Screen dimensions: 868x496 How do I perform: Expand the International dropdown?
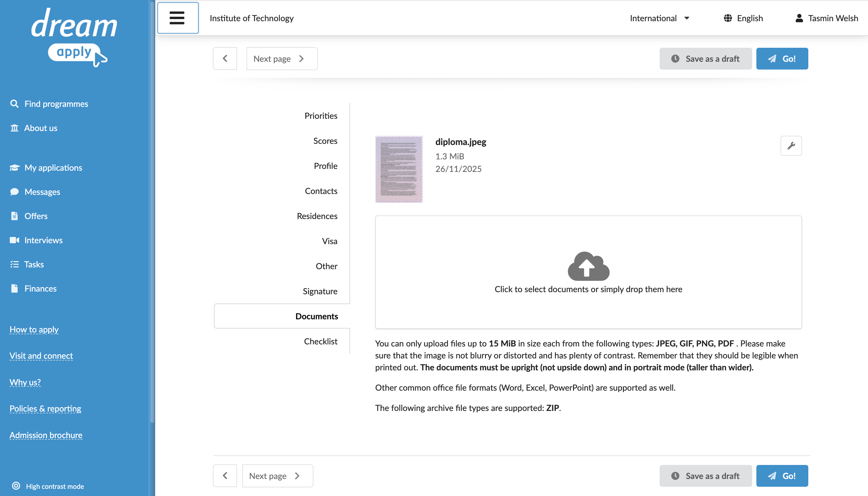(660, 18)
